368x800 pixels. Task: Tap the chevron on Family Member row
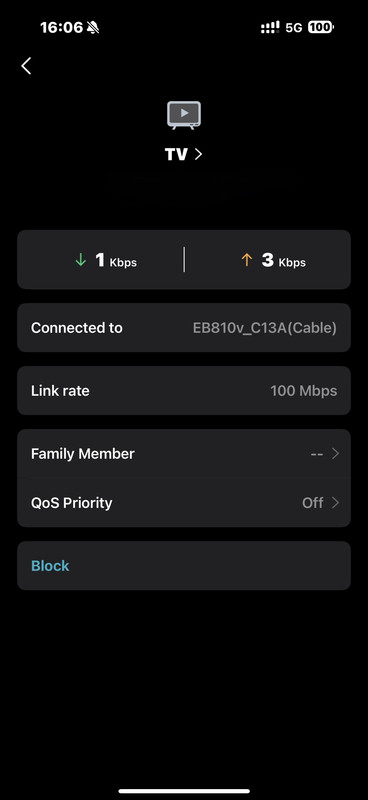pyautogui.click(x=335, y=454)
